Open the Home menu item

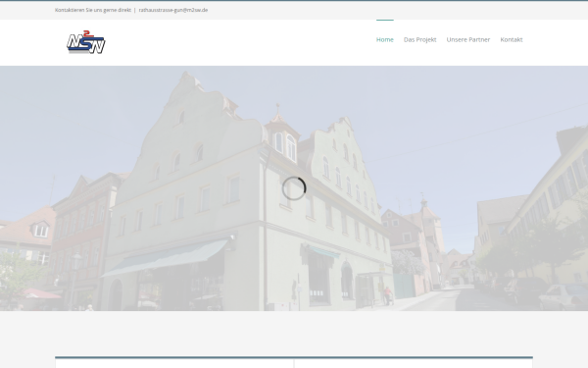[385, 39]
